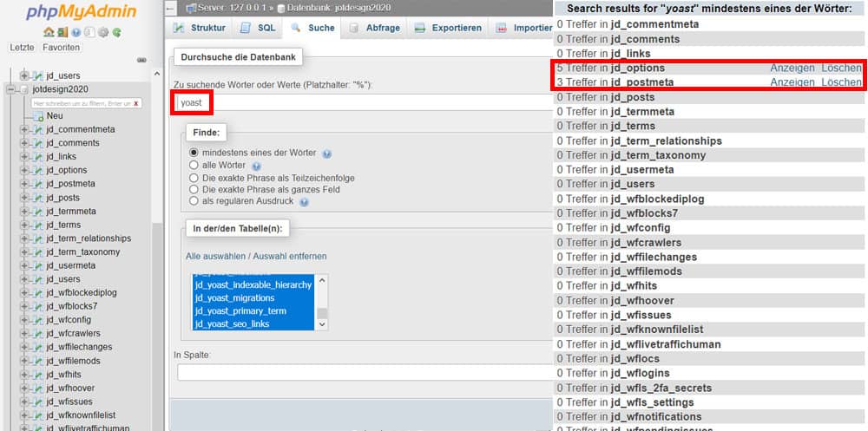
Task: Open the Struktur tab
Action: [x=200, y=28]
